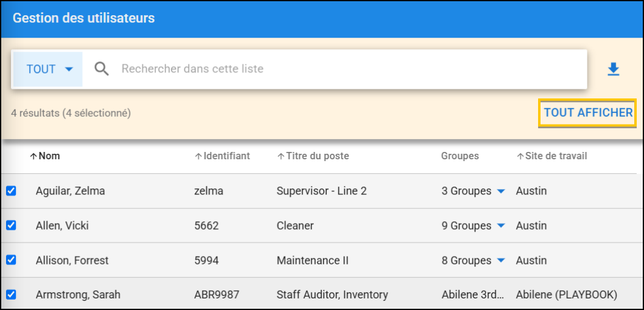Sort by Site de travail arrow
Viewport: 644px width, 310px height.
pyautogui.click(x=520, y=156)
